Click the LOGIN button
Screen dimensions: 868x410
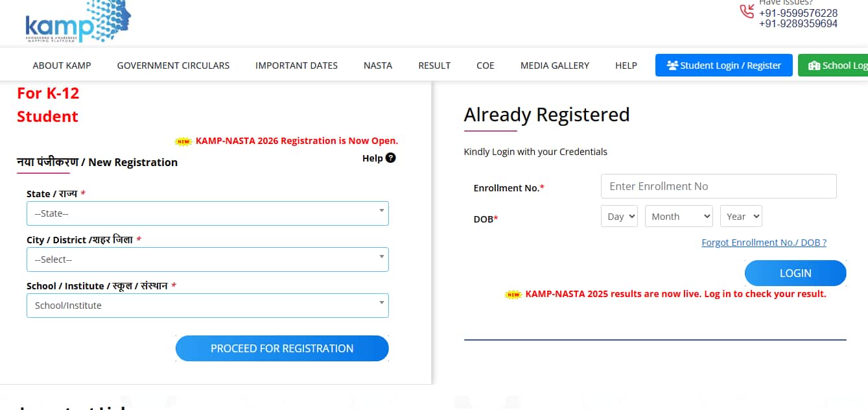click(x=795, y=273)
